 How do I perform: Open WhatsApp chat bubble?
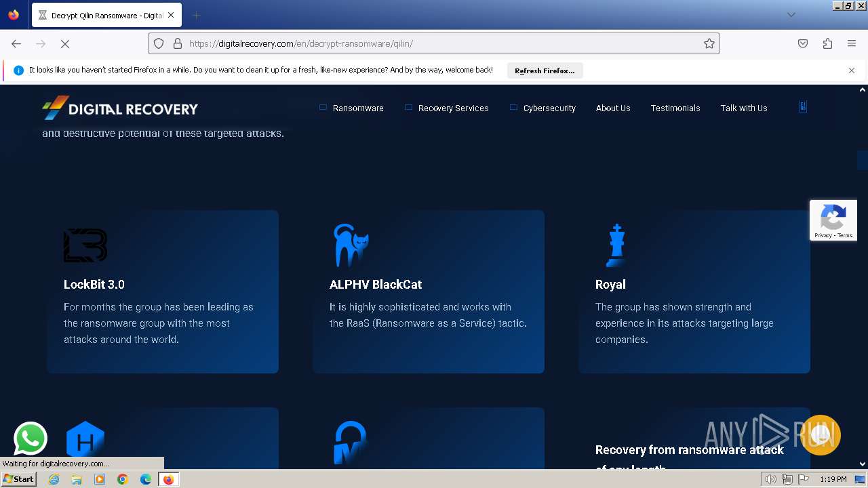pos(31,439)
